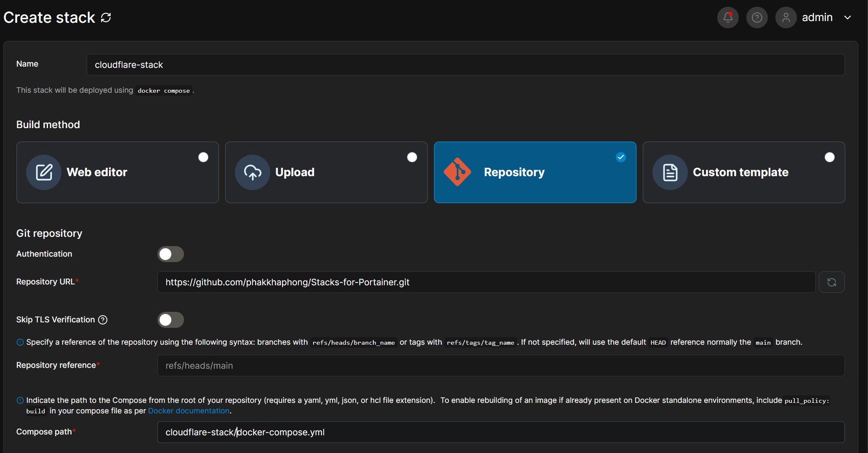This screenshot has height=453, width=868.
Task: Click the admin user avatar icon
Action: (785, 17)
